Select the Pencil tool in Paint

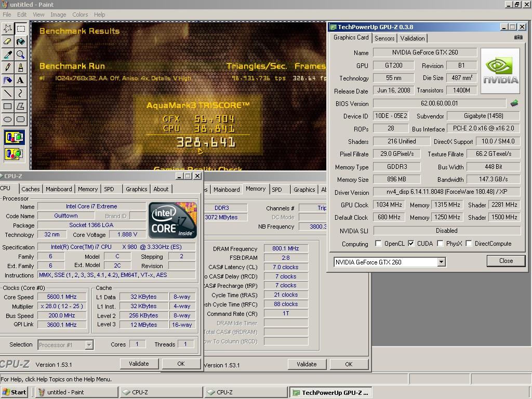click(x=7, y=67)
